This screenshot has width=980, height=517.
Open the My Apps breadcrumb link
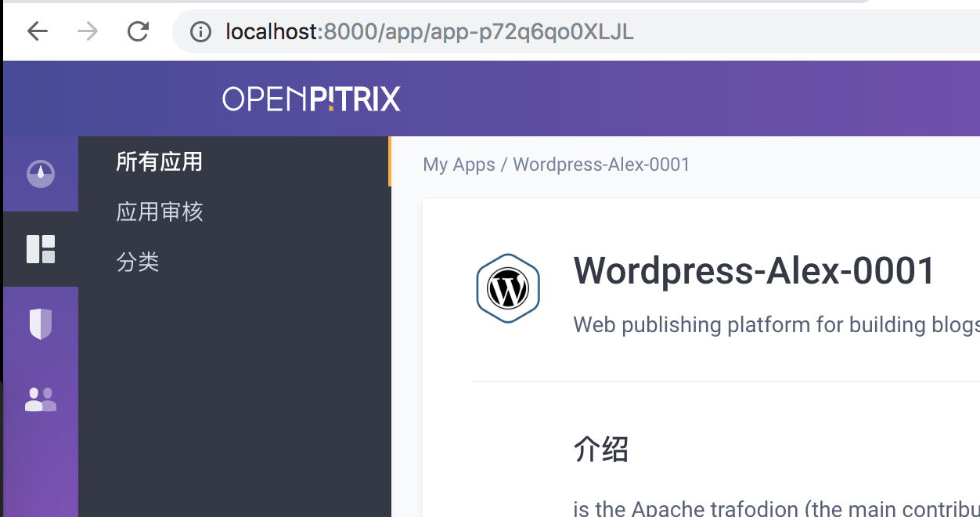459,164
